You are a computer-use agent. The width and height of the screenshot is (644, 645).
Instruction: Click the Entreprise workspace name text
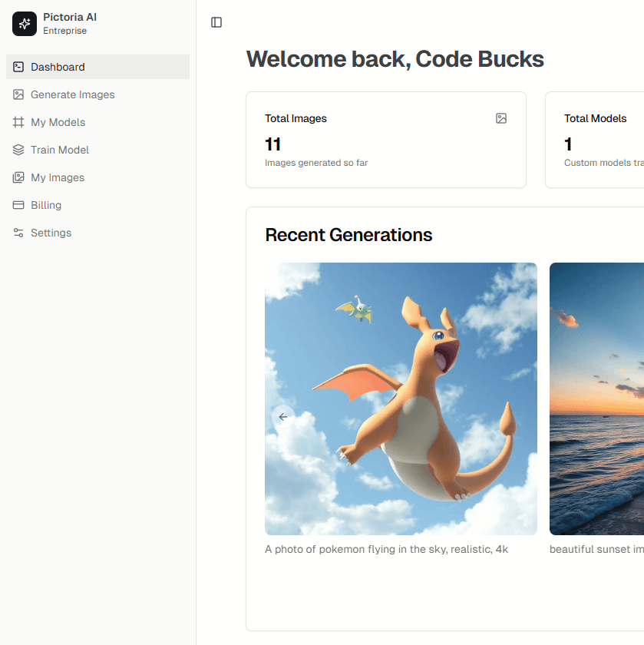click(64, 31)
